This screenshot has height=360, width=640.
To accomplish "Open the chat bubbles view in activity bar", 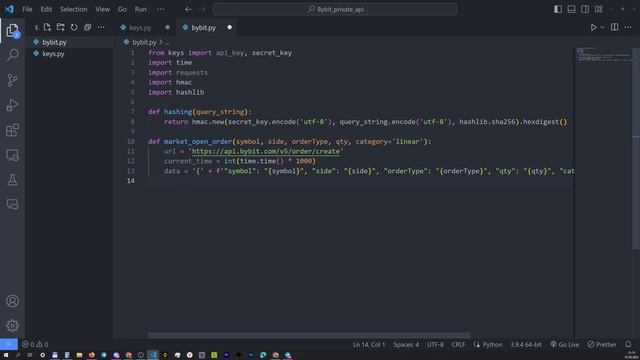I will [12, 204].
